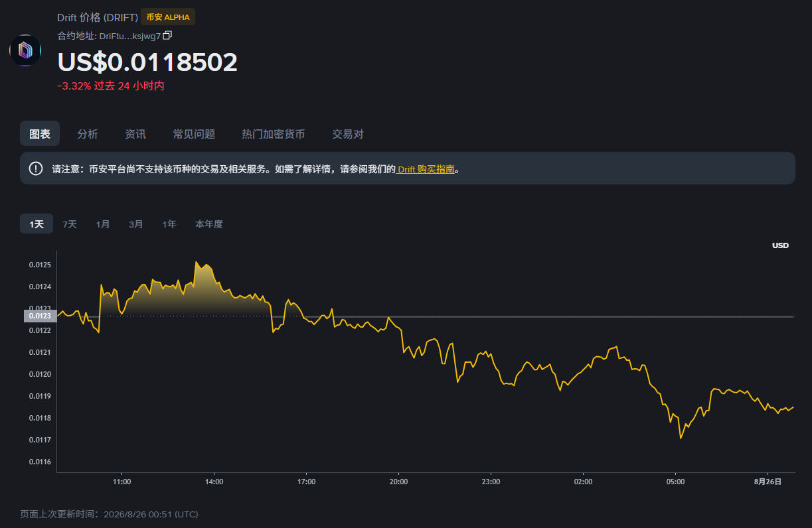Click the USD chart axis label
This screenshot has height=528, width=812.
tap(780, 245)
